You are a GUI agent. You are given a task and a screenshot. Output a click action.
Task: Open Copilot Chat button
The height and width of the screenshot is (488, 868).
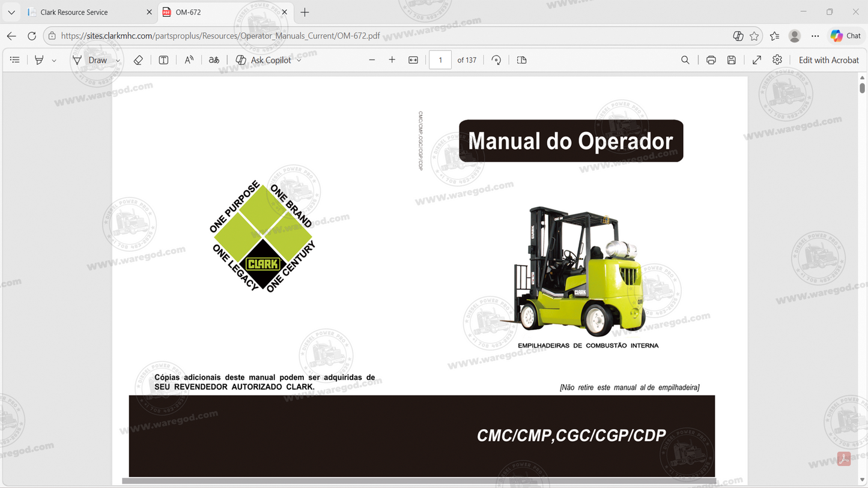click(x=846, y=36)
